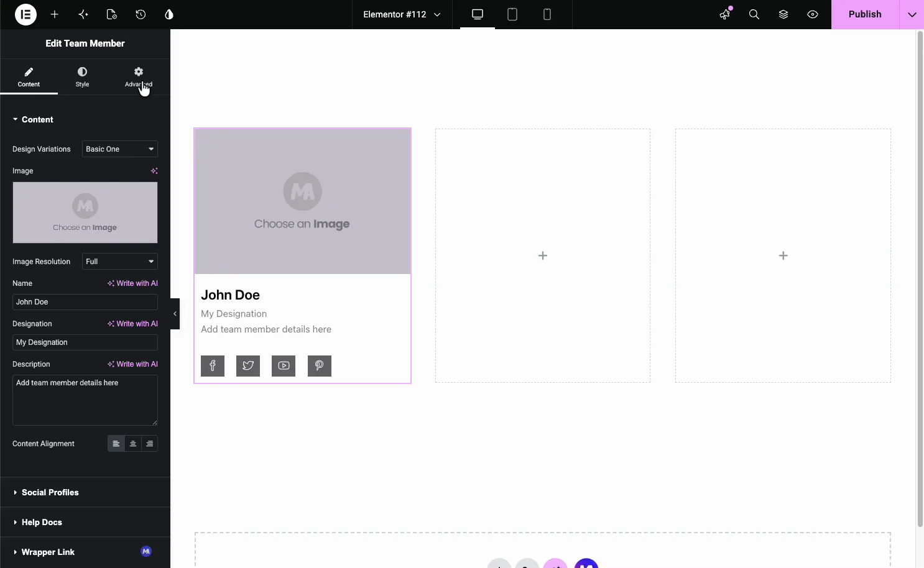The width and height of the screenshot is (924, 568).
Task: Click the John Doe heading on canvas
Action: (230, 295)
